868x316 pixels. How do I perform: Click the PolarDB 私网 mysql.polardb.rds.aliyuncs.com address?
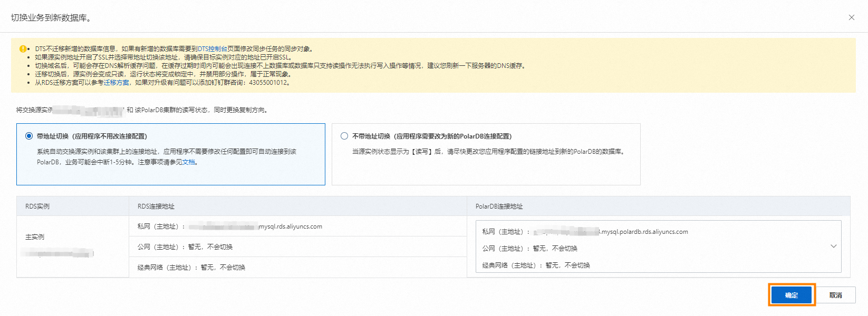[585, 232]
